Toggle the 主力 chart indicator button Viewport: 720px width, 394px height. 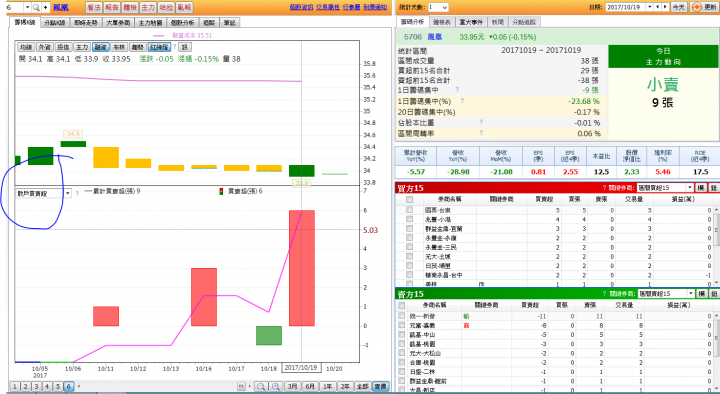click(82, 47)
